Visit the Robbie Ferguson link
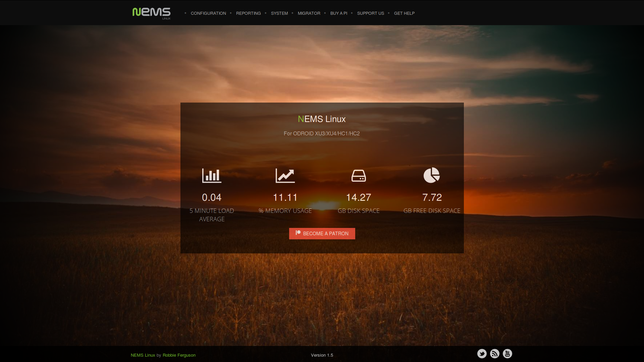Screen dimensions: 644x362 [x=179, y=355]
